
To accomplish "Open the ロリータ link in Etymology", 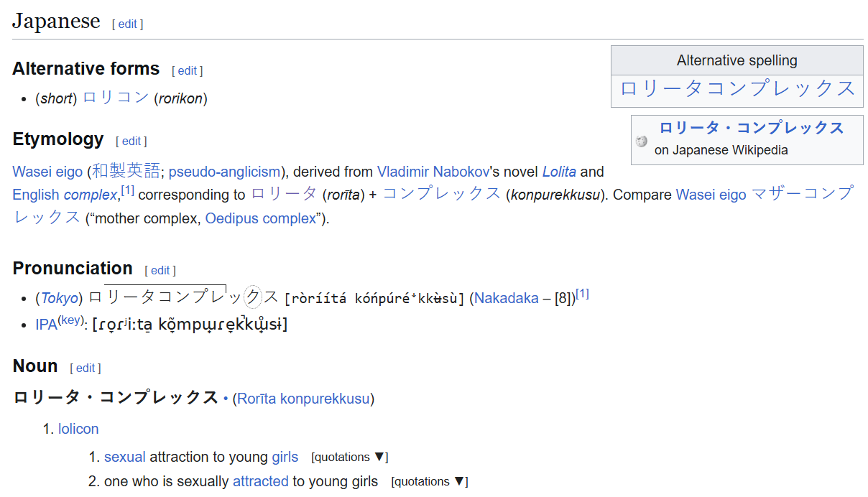I will tap(284, 194).
